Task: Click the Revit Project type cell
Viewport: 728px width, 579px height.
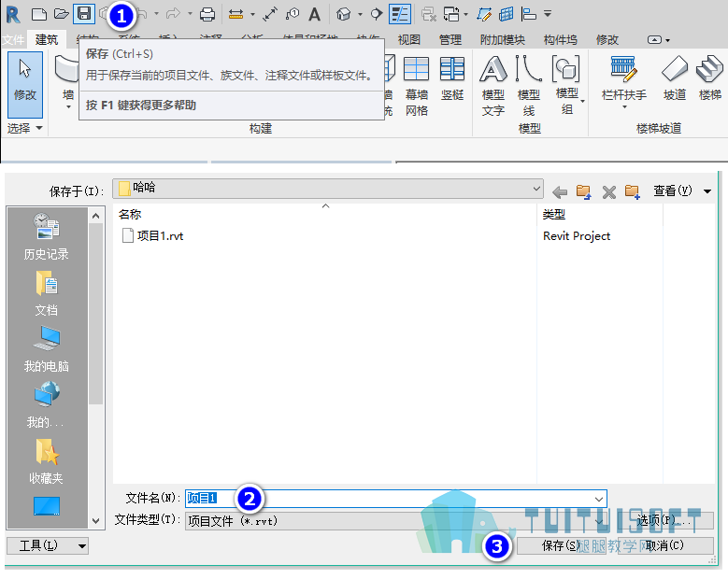Action: [x=577, y=236]
